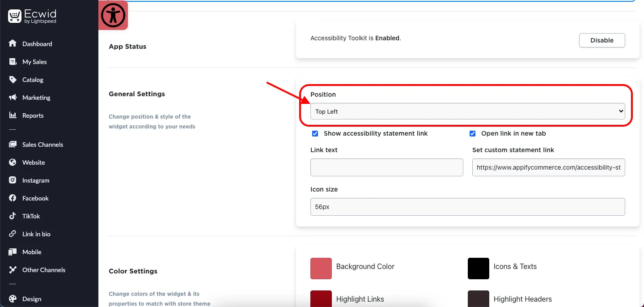Image resolution: width=644 pixels, height=307 pixels.
Task: Pick the Background Color swatch
Action: [321, 269]
